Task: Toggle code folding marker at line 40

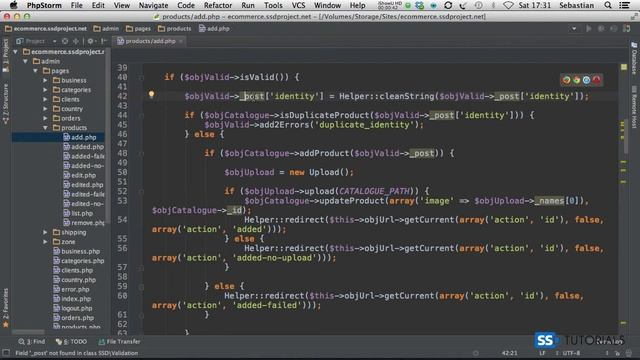Action: tap(141, 78)
